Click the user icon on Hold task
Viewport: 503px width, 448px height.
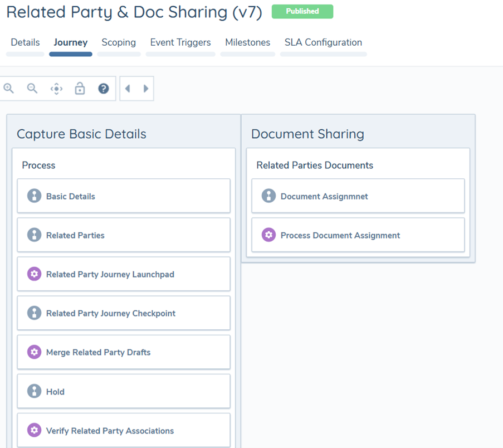click(35, 391)
